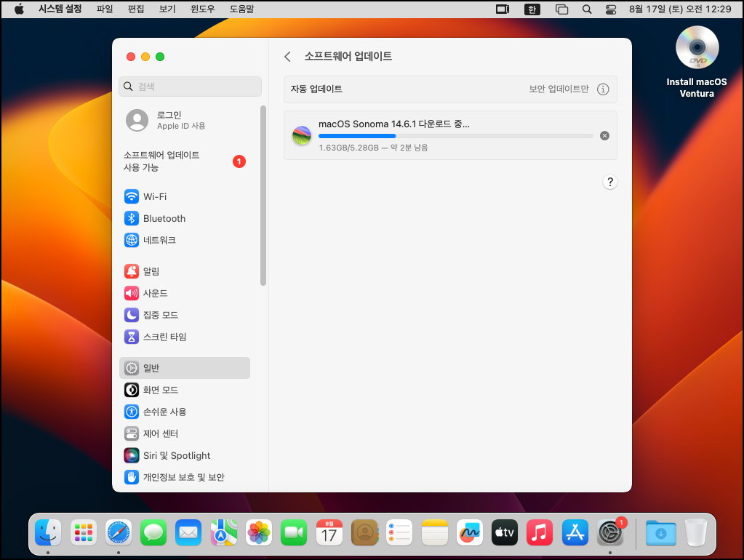Open Photos from the Dock
This screenshot has height=560, width=744.
click(x=259, y=532)
